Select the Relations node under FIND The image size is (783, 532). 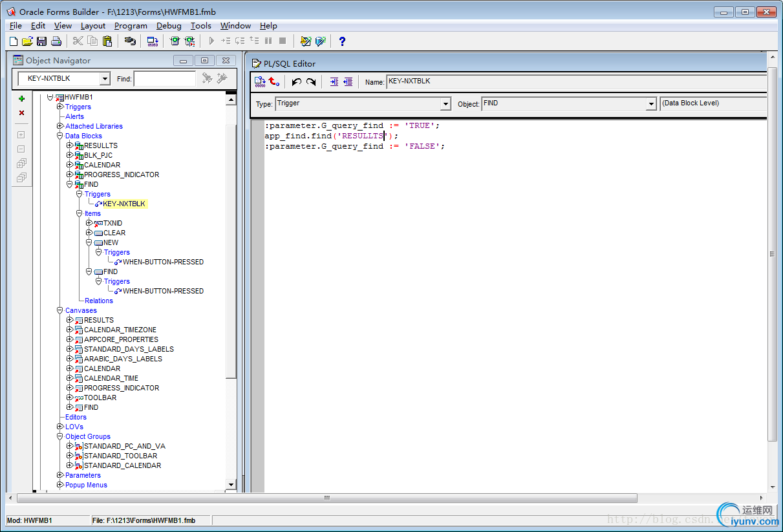(x=98, y=301)
